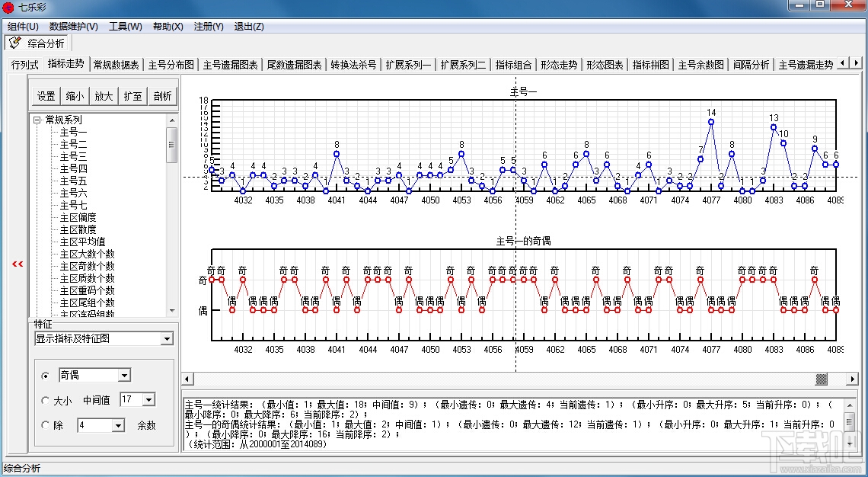The width and height of the screenshot is (868, 477).
Task: Select the 奇偶 radio button
Action: 46,376
